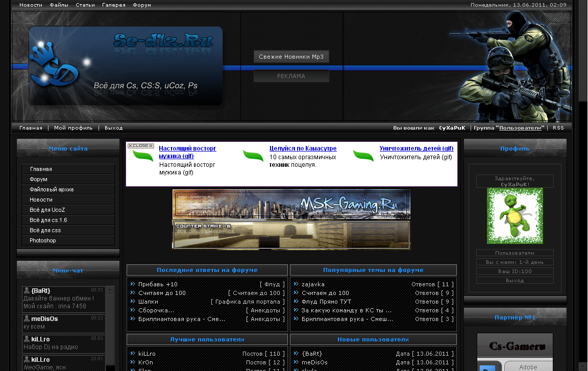
Task: Go to Главная in user bar
Action: click(x=31, y=128)
